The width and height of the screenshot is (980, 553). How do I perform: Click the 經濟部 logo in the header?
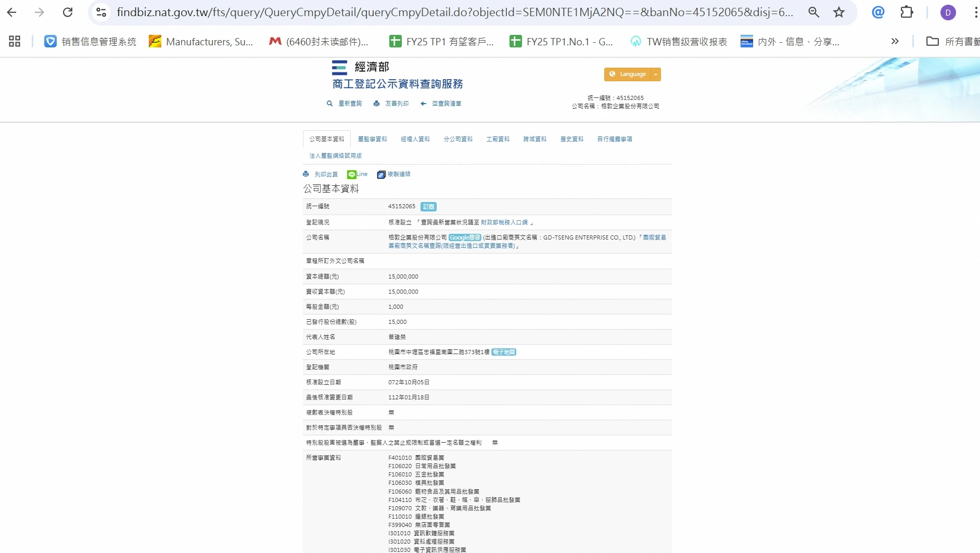click(361, 67)
